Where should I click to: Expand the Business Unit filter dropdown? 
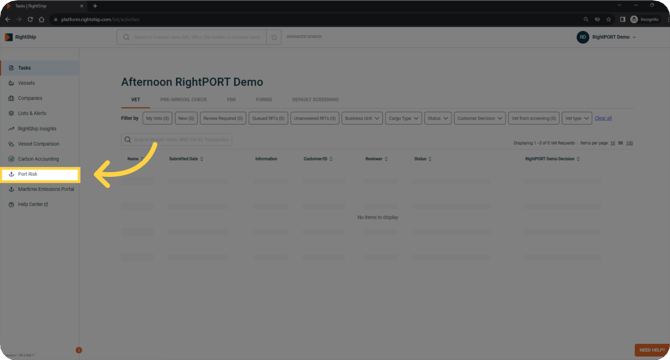(x=362, y=118)
